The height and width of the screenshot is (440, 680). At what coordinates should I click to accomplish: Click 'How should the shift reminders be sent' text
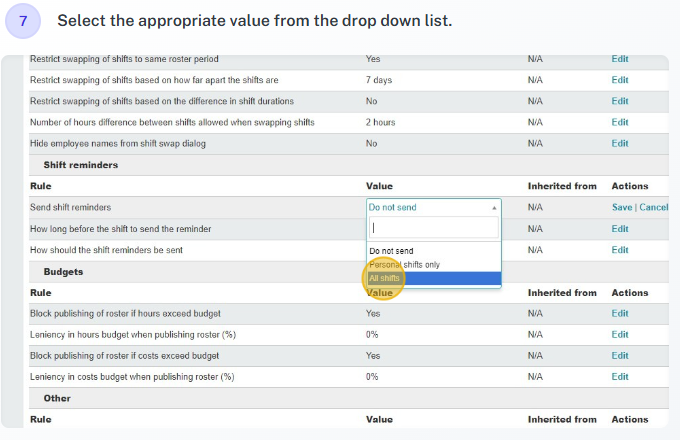[106, 250]
